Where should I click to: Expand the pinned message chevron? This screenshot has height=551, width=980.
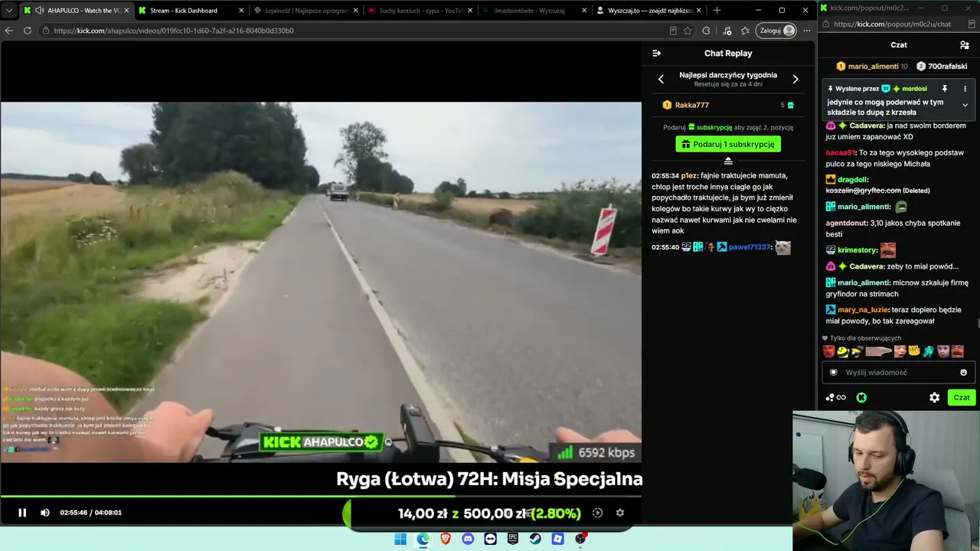click(965, 105)
